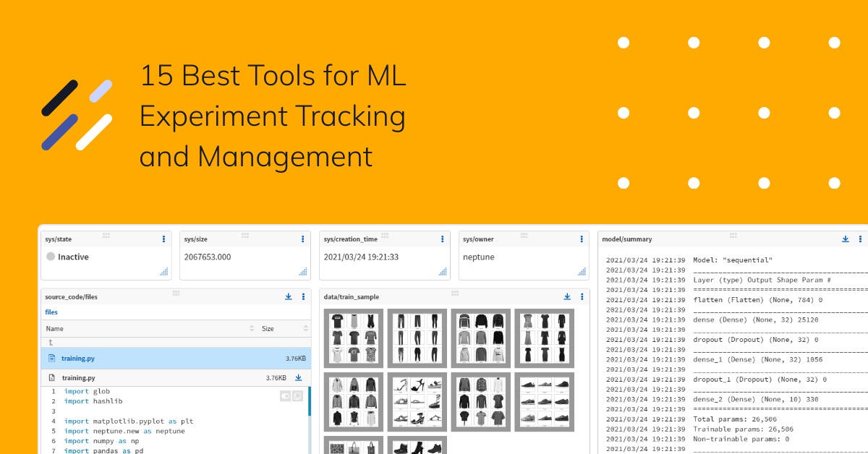Click the resize handle of sys/owner widget

[583, 273]
